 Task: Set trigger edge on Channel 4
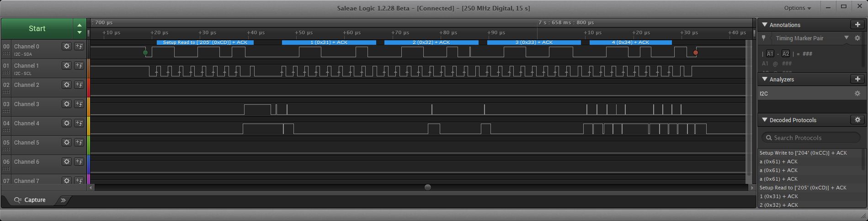click(79, 123)
